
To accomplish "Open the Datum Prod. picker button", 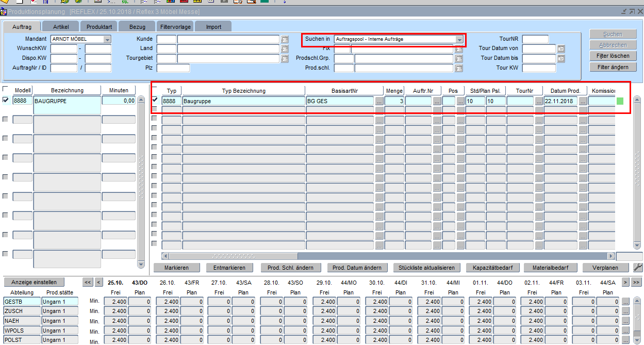I will 583,102.
